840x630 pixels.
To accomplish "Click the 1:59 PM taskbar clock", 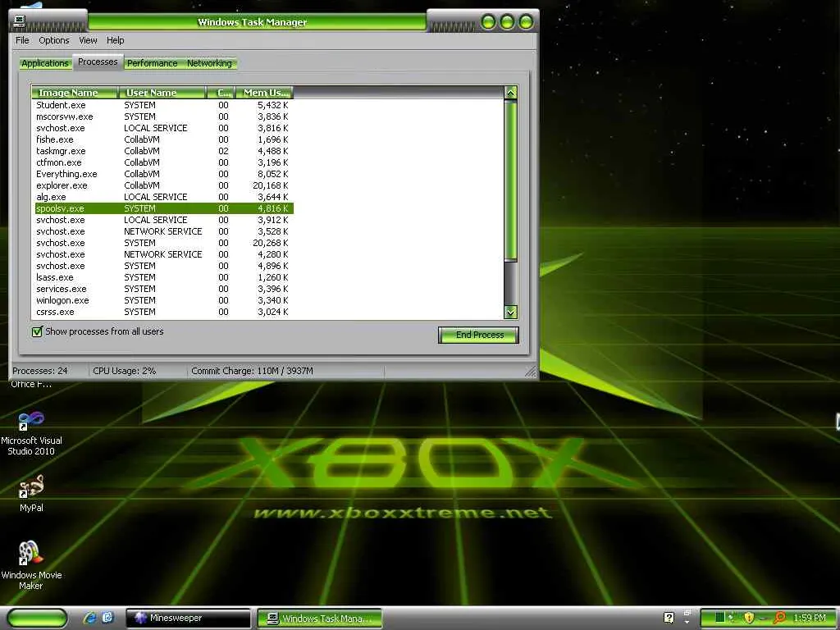I will (x=810, y=618).
